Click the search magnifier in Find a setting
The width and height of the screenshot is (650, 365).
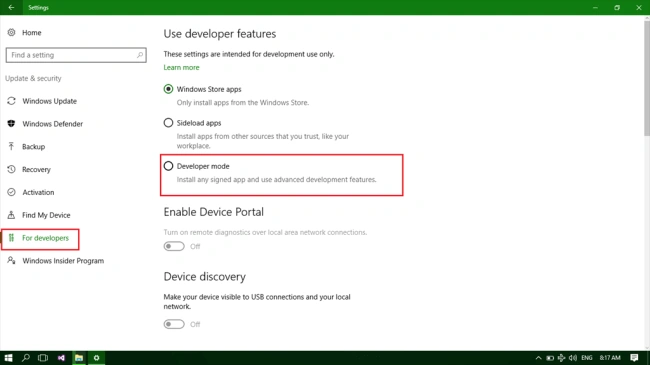tap(140, 55)
